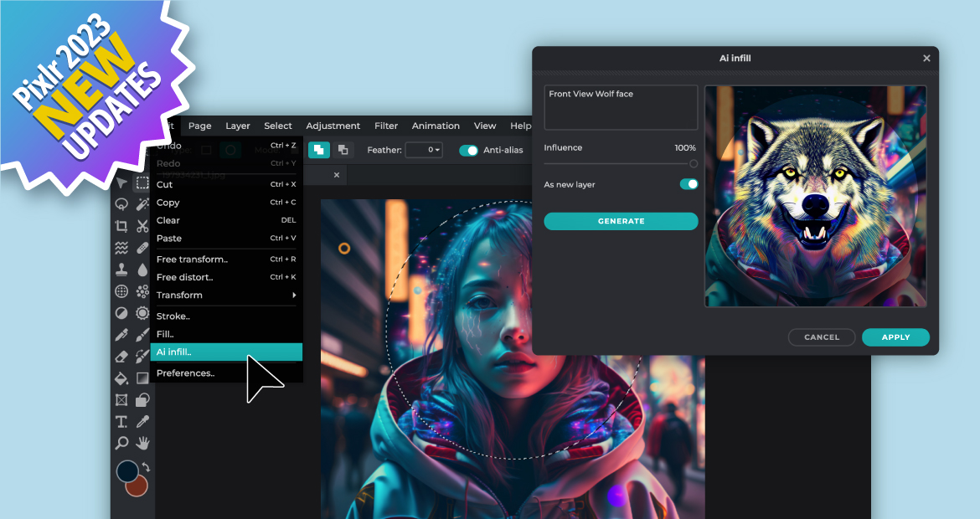Turn off As new layer switch
The image size is (980, 519).
click(689, 184)
